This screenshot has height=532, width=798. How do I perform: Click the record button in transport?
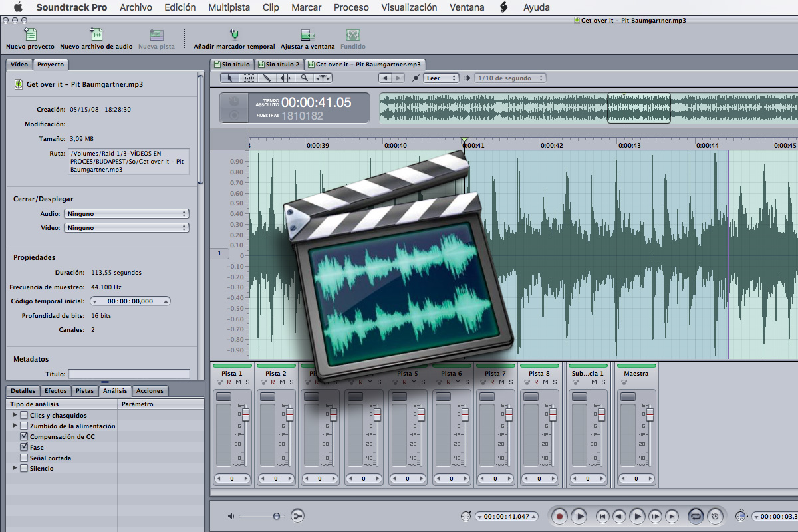tap(560, 516)
